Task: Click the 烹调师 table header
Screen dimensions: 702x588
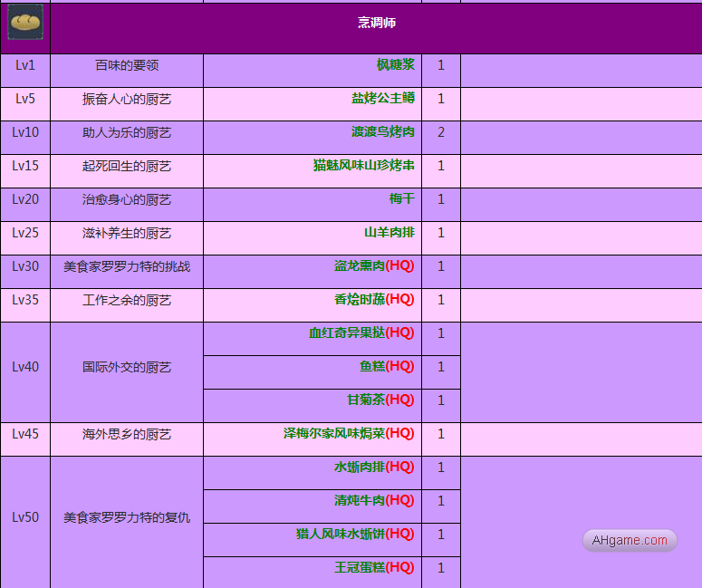Action: pyautogui.click(x=376, y=23)
